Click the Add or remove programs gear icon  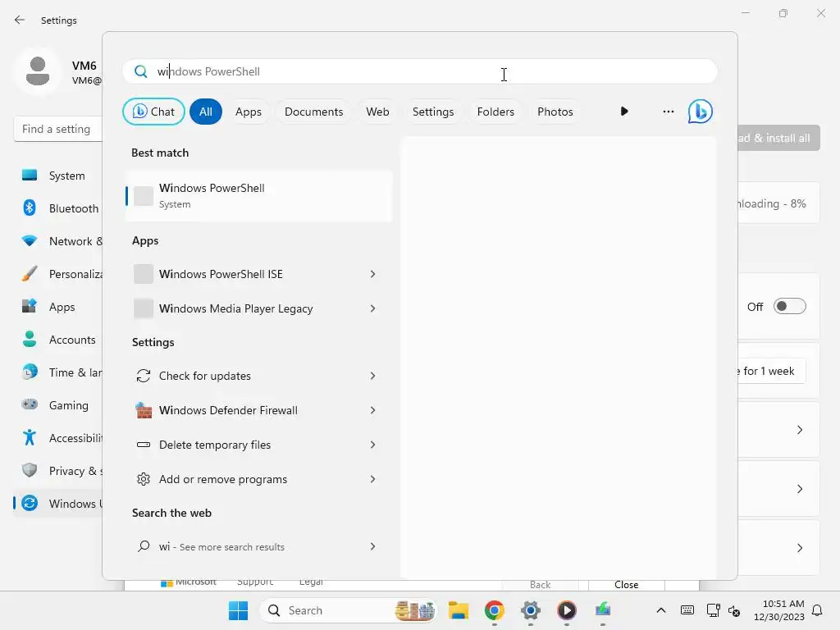(143, 479)
